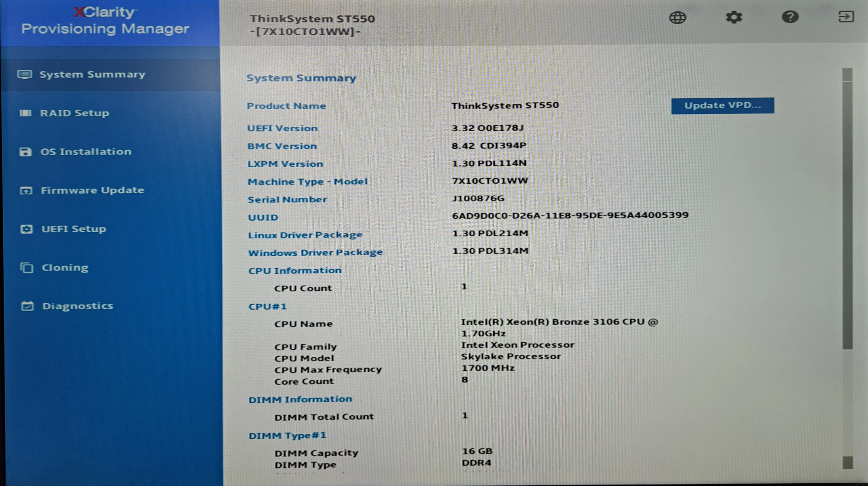Click the XClarity Provisioning Manager logo
This screenshot has width=868, height=486.
click(105, 21)
